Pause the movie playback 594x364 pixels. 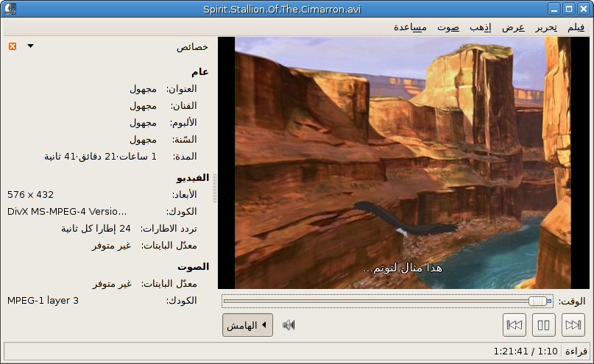[544, 324]
